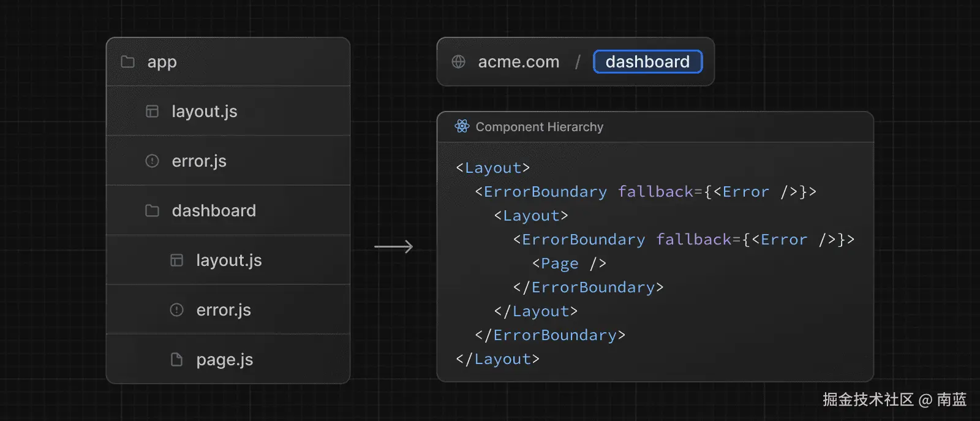Click the acme.com domain text
The image size is (980, 421).
click(518, 62)
